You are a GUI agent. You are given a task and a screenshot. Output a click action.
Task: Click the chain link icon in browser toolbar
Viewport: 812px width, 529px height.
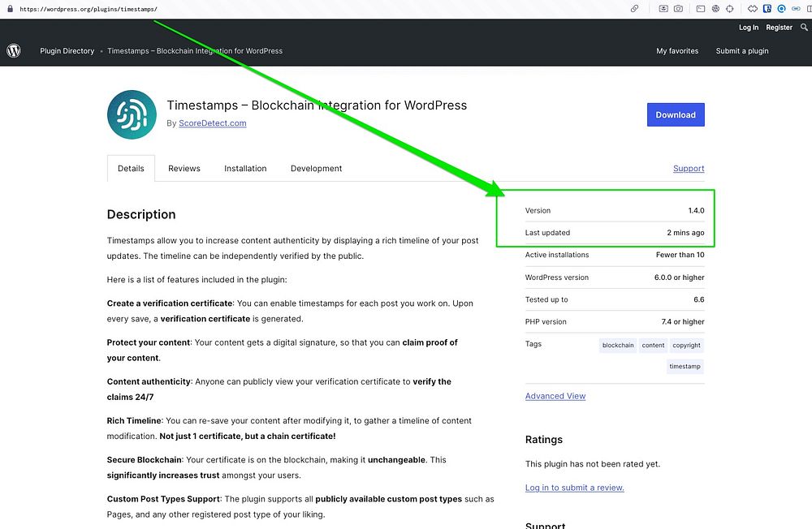point(634,9)
